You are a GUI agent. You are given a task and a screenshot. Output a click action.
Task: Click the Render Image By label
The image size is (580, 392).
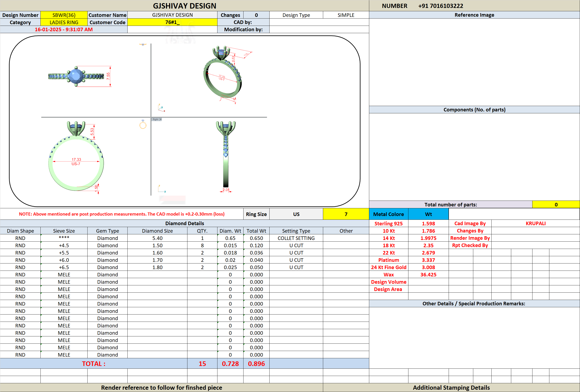click(x=470, y=238)
